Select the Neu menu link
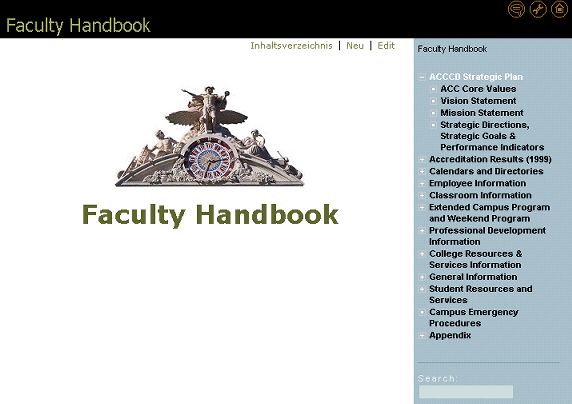572x404 pixels. [355, 46]
